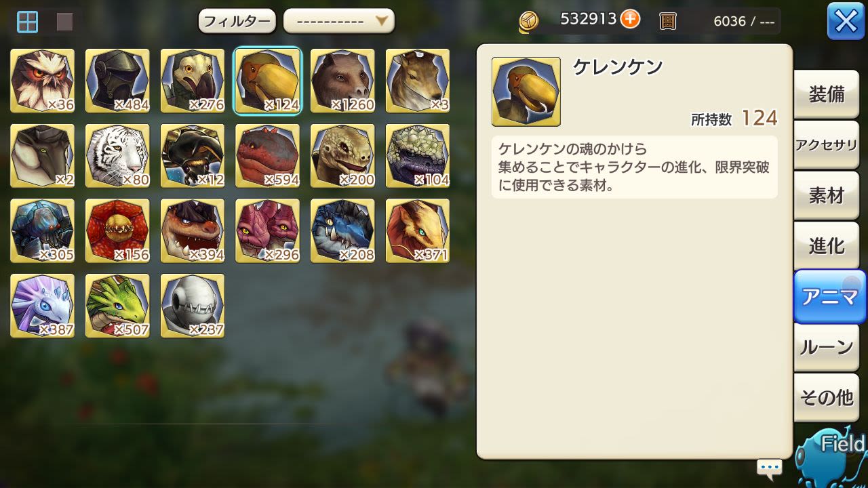This screenshot has width=868, height=488.
Task: Open the ルーン rune tab
Action: pos(827,347)
